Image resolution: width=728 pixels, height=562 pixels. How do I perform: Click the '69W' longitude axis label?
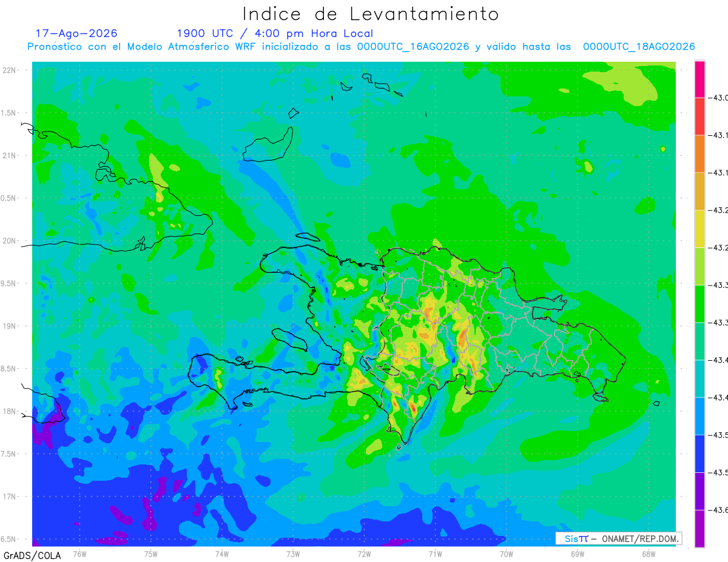(578, 554)
